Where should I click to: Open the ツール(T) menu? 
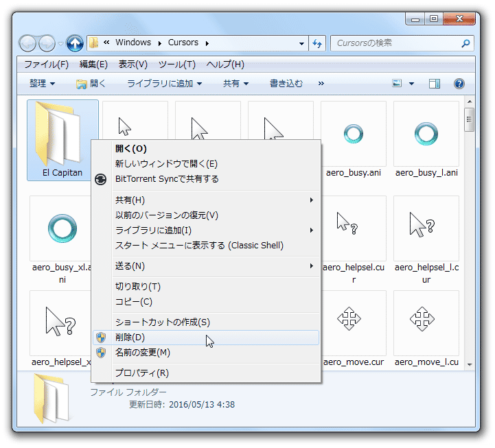[x=177, y=64]
